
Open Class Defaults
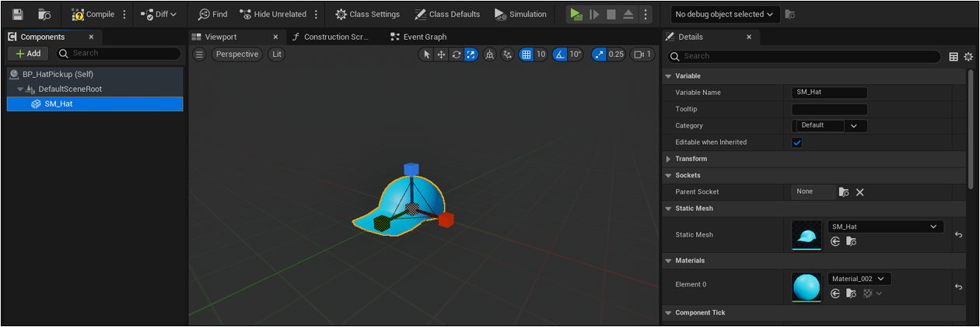pyautogui.click(x=447, y=14)
